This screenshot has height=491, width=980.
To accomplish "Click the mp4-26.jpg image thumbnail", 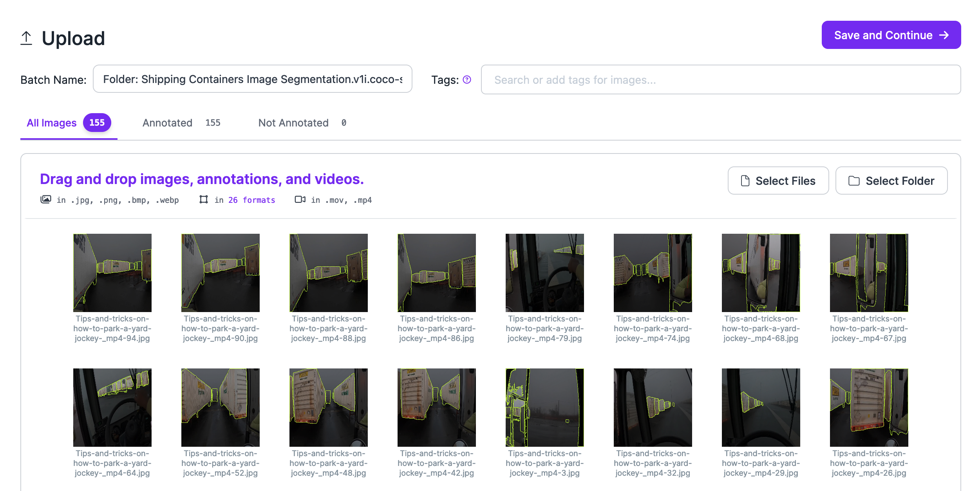I will pos(869,408).
